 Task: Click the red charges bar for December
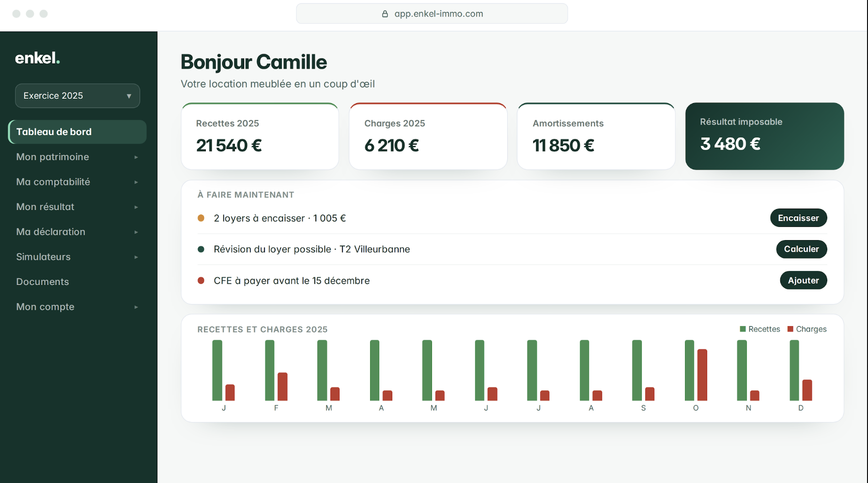click(x=807, y=390)
